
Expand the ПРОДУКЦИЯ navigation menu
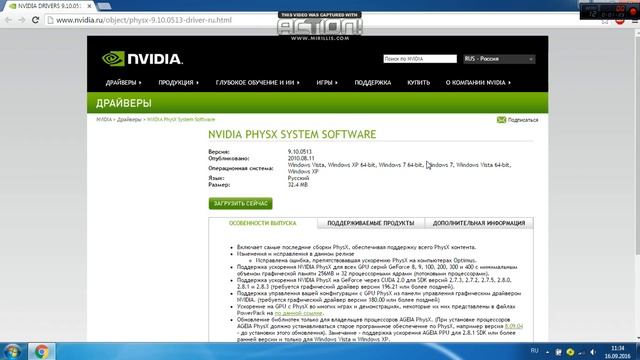pos(178,82)
